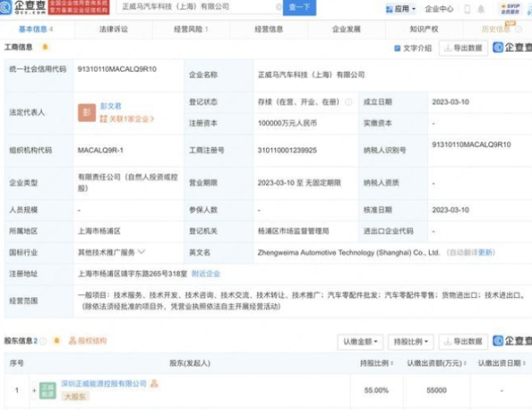Click 正威能源 shareholder logo thumbnail
The image size is (532, 410).
point(47,390)
